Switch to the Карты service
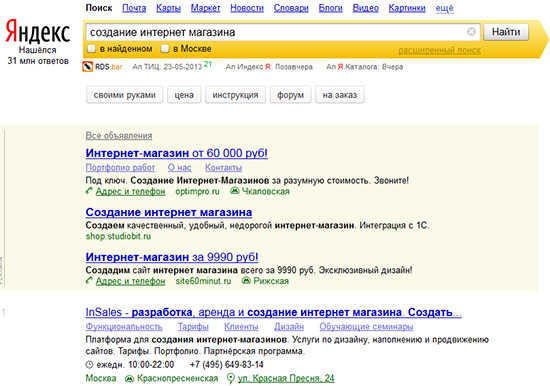 click(168, 8)
